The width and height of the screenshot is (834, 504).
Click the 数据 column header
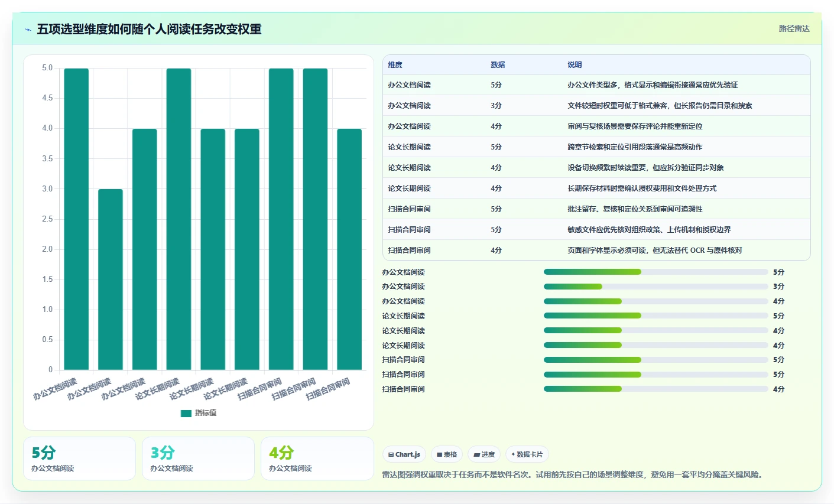click(x=498, y=65)
